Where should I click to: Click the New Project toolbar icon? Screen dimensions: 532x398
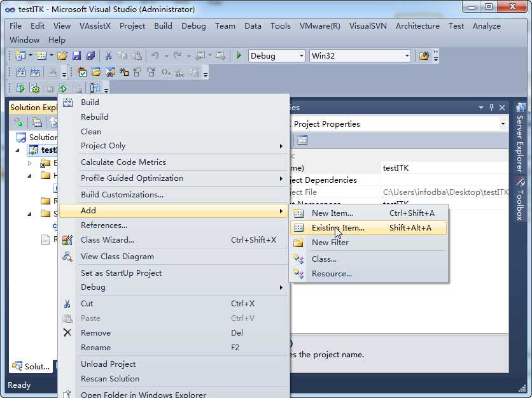coord(20,55)
